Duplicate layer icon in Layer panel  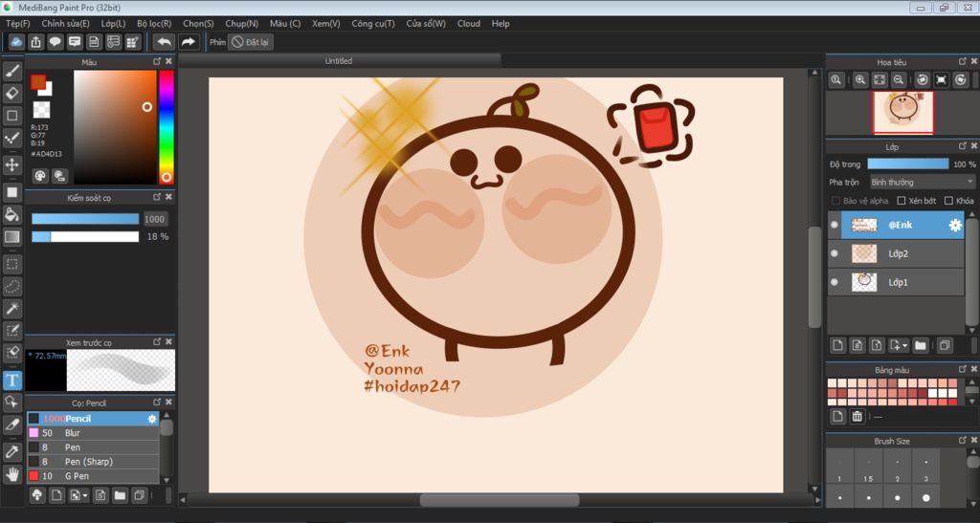click(945, 345)
